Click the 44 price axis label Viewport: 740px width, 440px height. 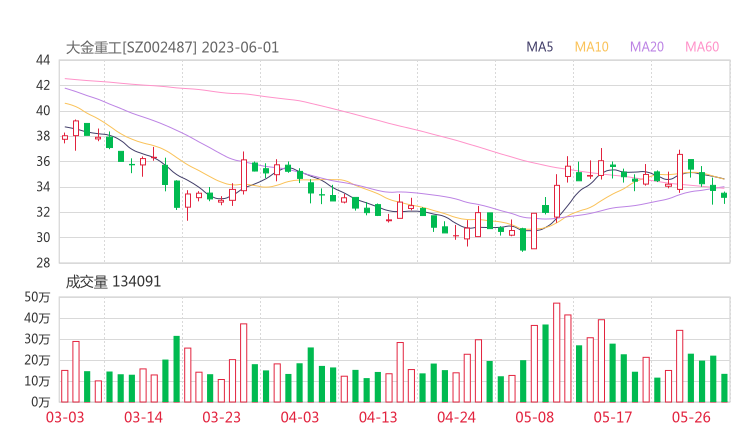[42, 60]
